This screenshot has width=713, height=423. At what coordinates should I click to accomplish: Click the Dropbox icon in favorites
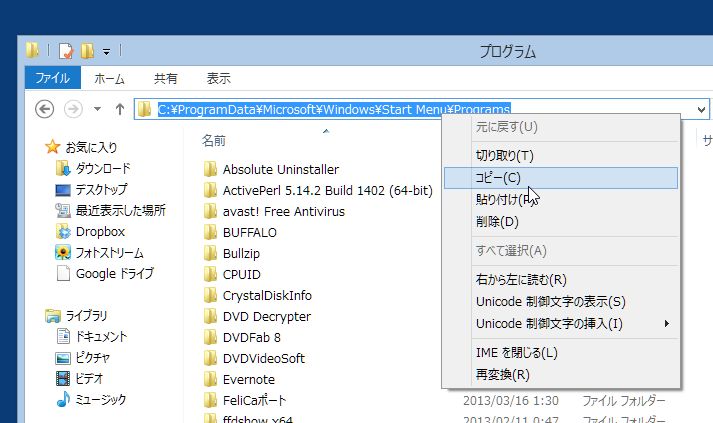pos(63,232)
